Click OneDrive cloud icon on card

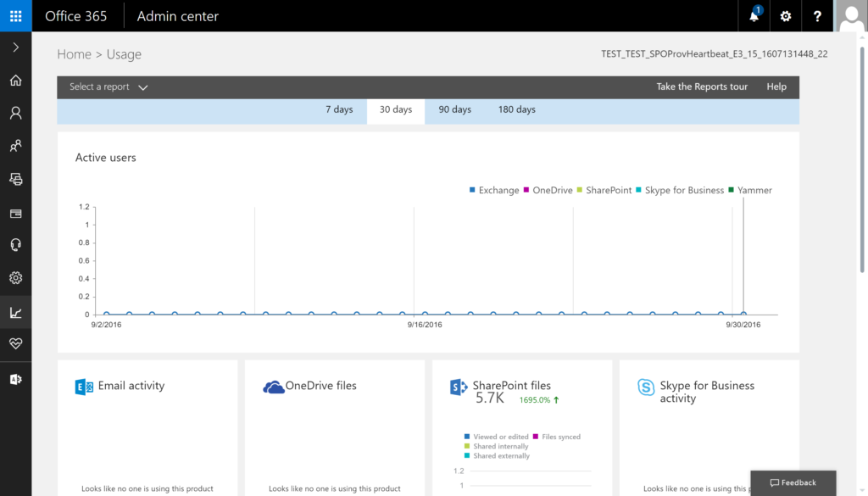point(273,387)
